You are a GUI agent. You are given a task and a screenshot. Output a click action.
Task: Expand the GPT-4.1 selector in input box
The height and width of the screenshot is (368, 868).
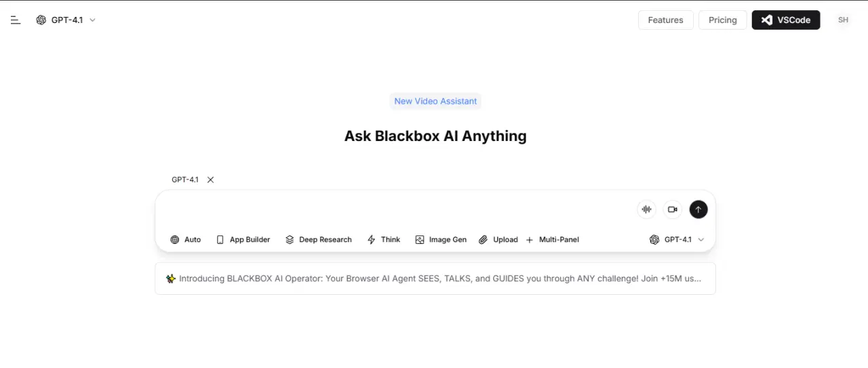(677, 240)
